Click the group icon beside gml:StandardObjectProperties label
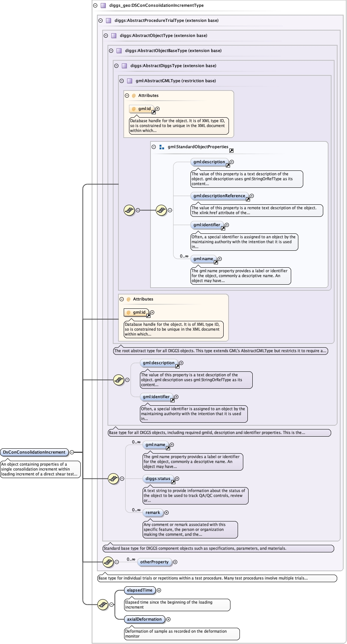The image size is (347, 644). 162,147
